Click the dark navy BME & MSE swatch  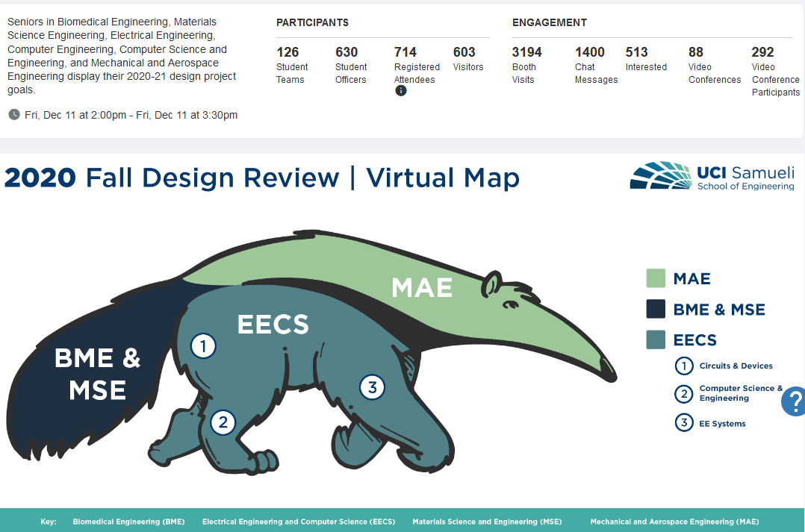(x=656, y=309)
